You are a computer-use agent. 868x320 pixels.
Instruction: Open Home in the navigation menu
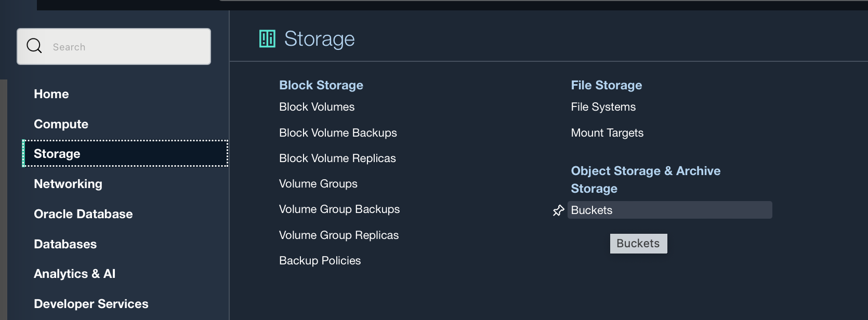pos(51,94)
